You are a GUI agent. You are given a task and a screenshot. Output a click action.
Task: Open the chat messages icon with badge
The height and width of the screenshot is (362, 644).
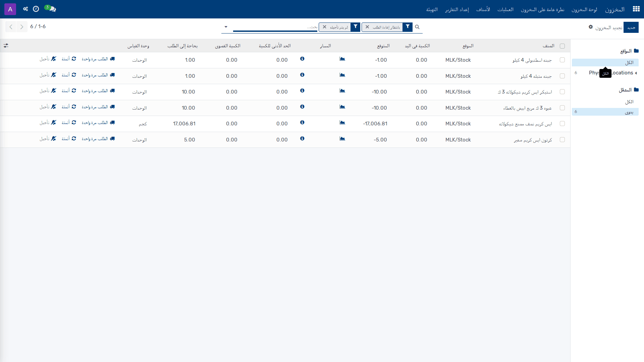(x=51, y=9)
